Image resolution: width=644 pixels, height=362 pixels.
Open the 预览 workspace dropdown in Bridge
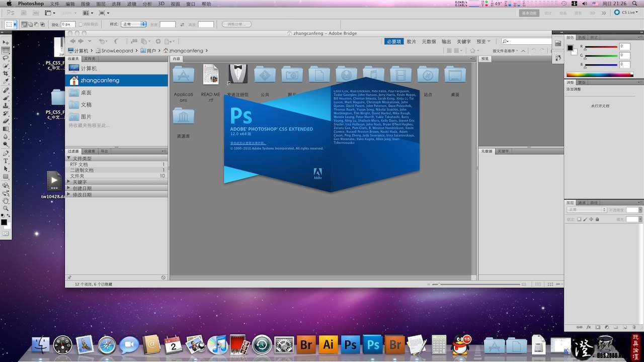483,41
